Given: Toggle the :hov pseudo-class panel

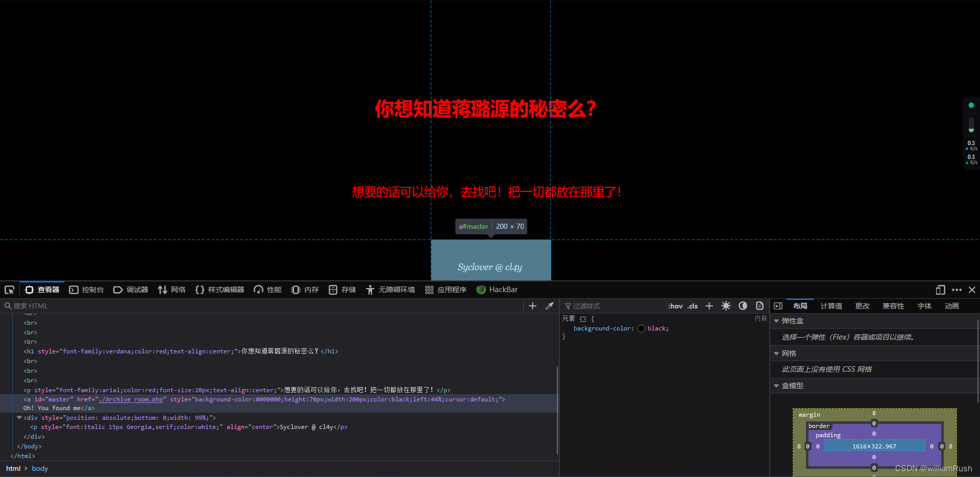Looking at the screenshot, I should 675,306.
